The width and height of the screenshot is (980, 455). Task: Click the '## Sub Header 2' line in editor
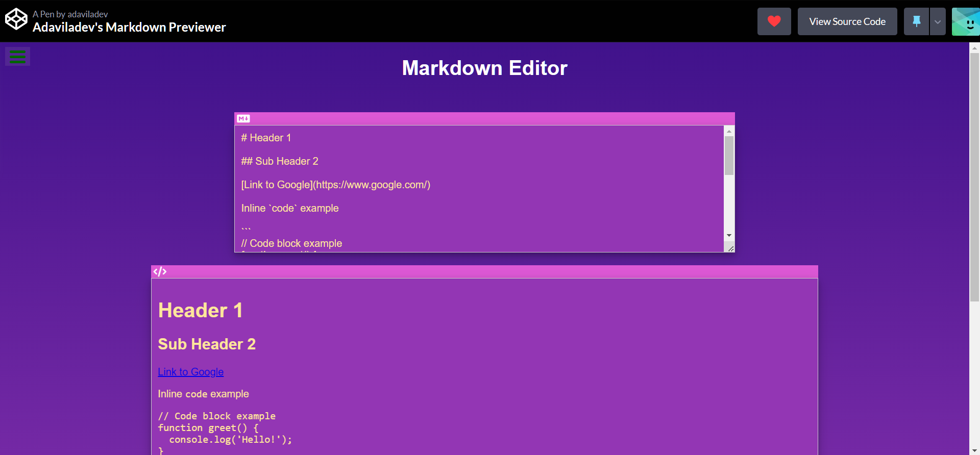point(280,162)
